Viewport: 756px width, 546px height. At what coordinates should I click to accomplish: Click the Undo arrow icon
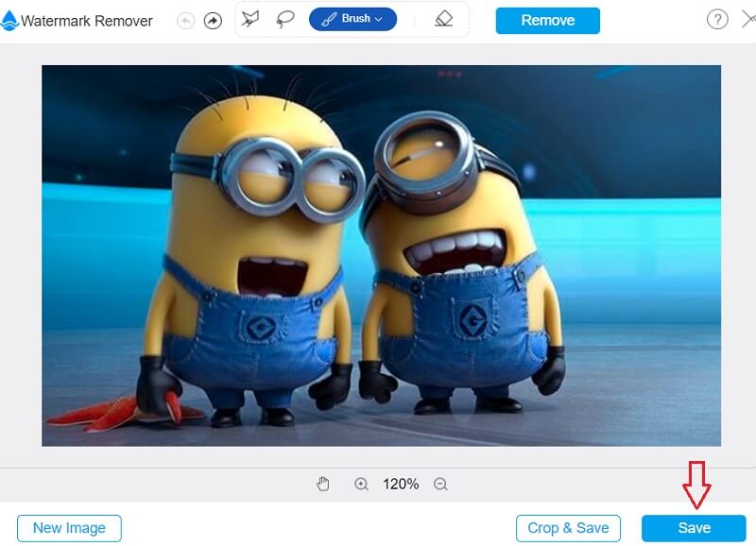pyautogui.click(x=186, y=20)
